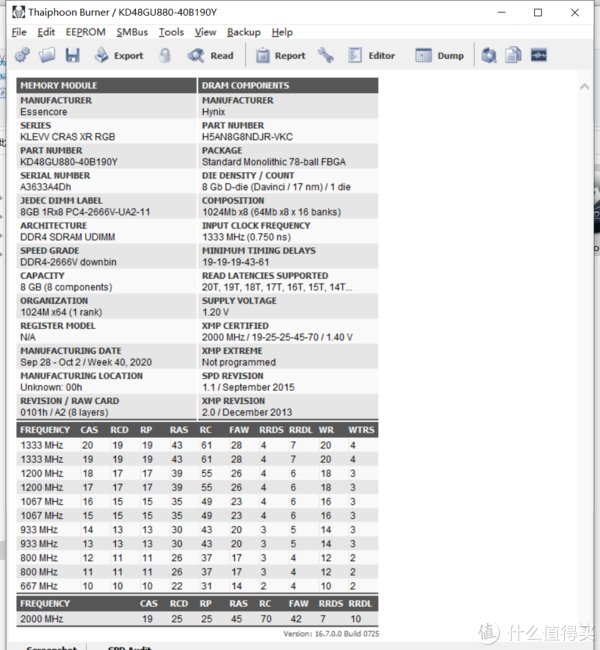This screenshot has height=650, width=600.
Task: Select the part number KD48GU880-40B190Y field
Action: pos(69,161)
